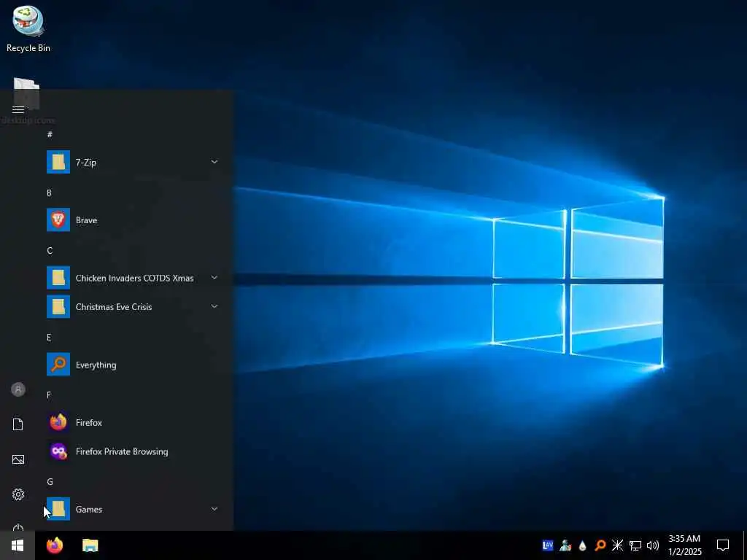Click the 'Christmas Eve Crisis' label
747x560 pixels.
point(114,307)
